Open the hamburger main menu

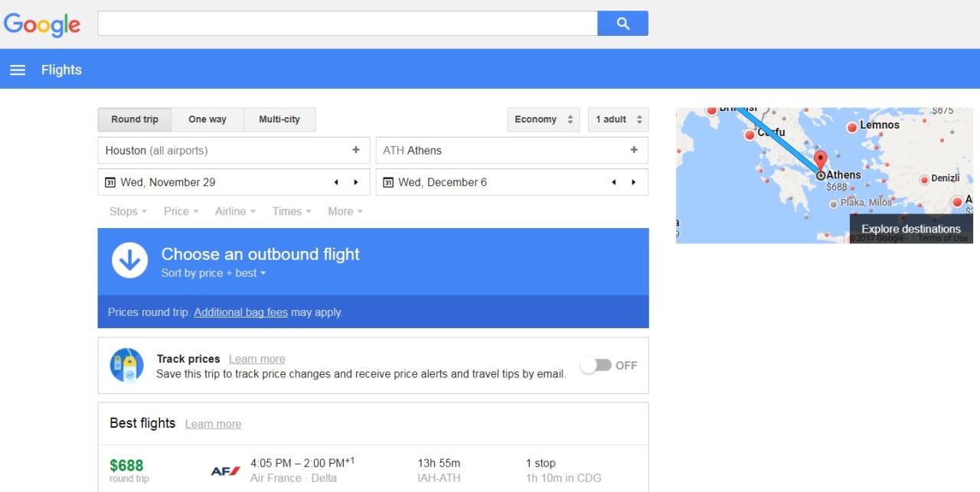(x=17, y=70)
